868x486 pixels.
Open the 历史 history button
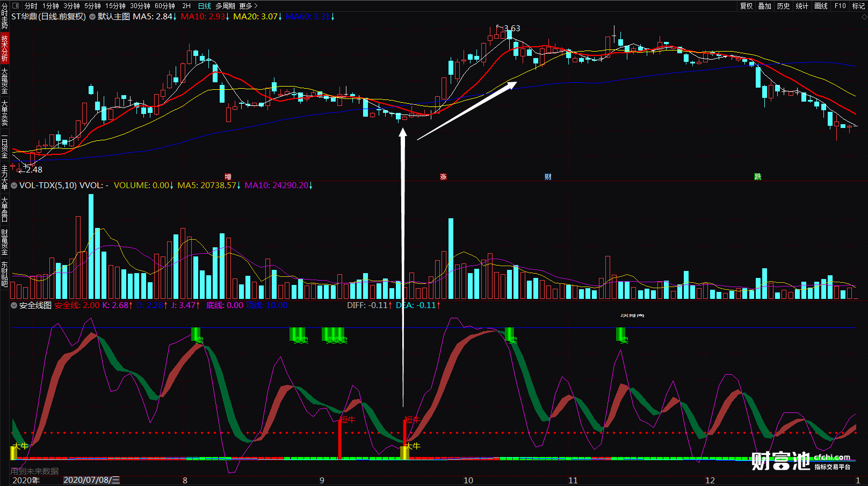(784, 6)
